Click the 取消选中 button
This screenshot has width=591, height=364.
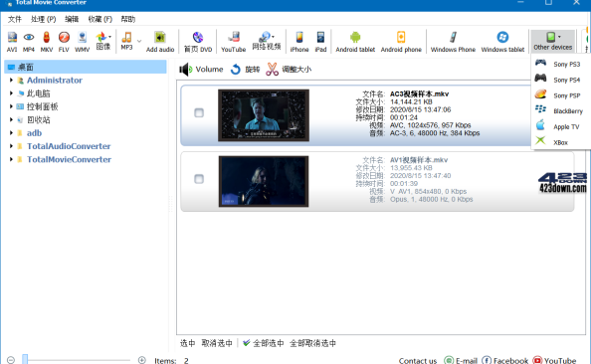(217, 343)
